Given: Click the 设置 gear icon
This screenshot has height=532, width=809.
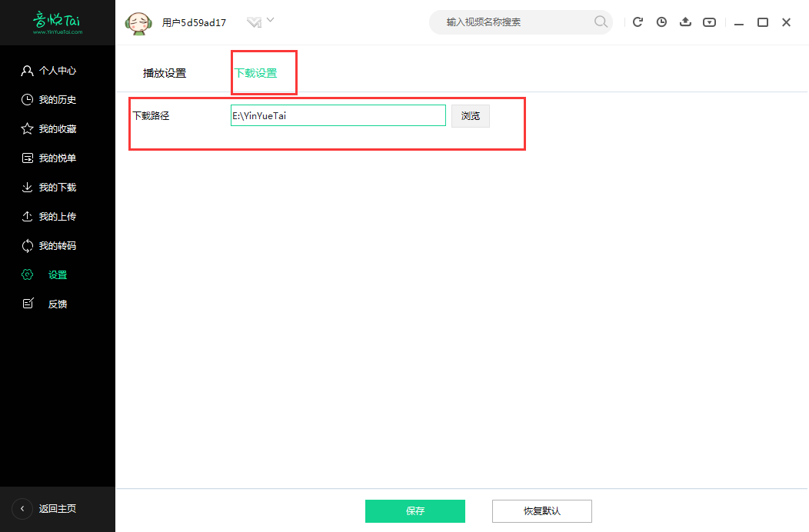Looking at the screenshot, I should click(x=25, y=274).
